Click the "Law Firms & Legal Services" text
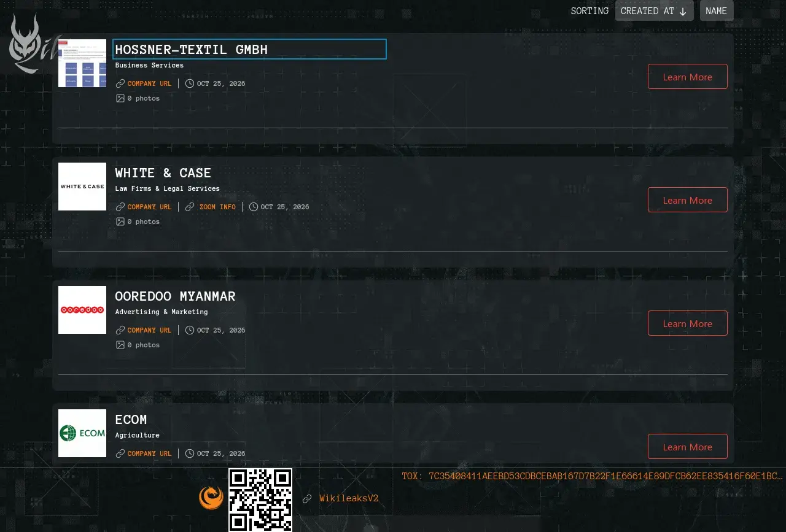 [x=168, y=188]
